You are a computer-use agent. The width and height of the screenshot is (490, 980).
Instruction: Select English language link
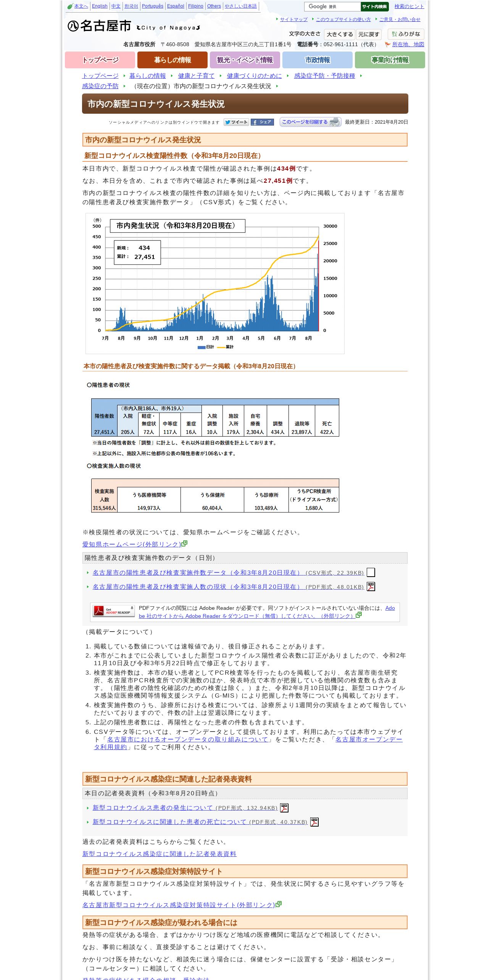pos(100,6)
